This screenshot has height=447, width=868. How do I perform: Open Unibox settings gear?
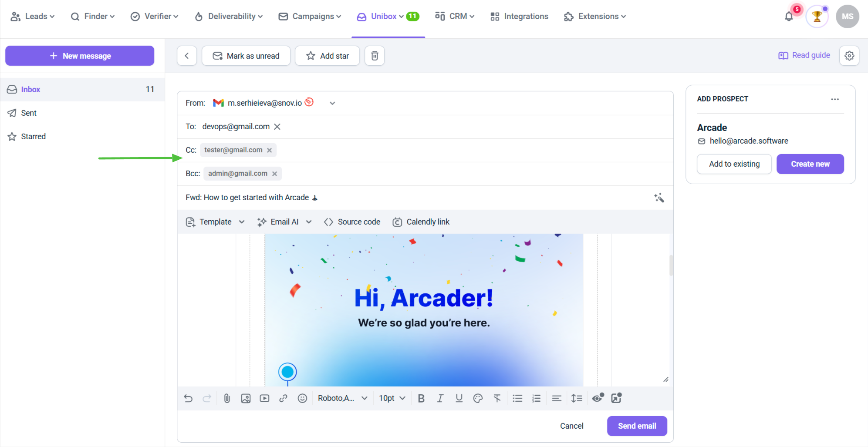tap(849, 56)
